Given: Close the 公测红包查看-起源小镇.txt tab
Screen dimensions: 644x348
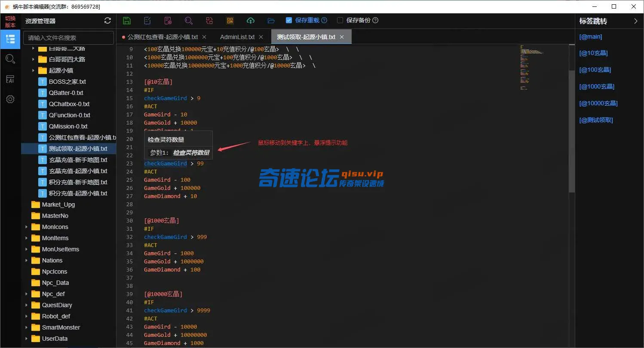Looking at the screenshot, I should tap(204, 37).
